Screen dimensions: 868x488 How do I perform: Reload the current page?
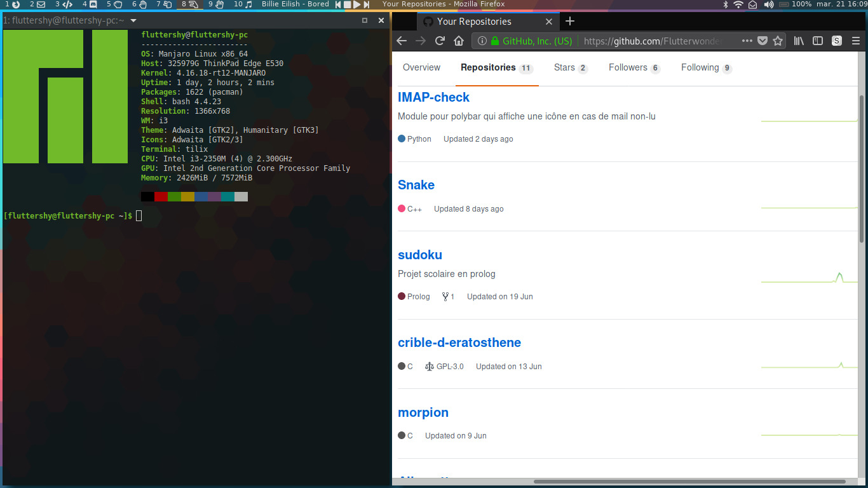coord(440,41)
